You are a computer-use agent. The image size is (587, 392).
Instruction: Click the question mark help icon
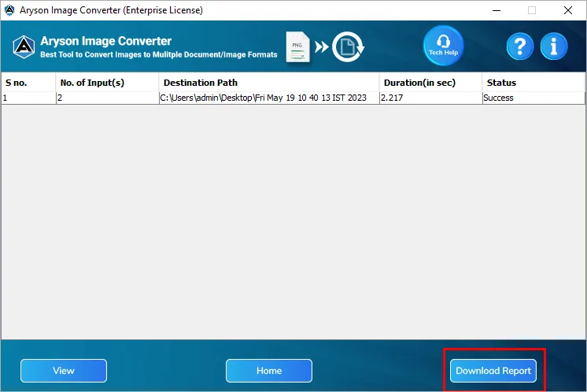(520, 46)
